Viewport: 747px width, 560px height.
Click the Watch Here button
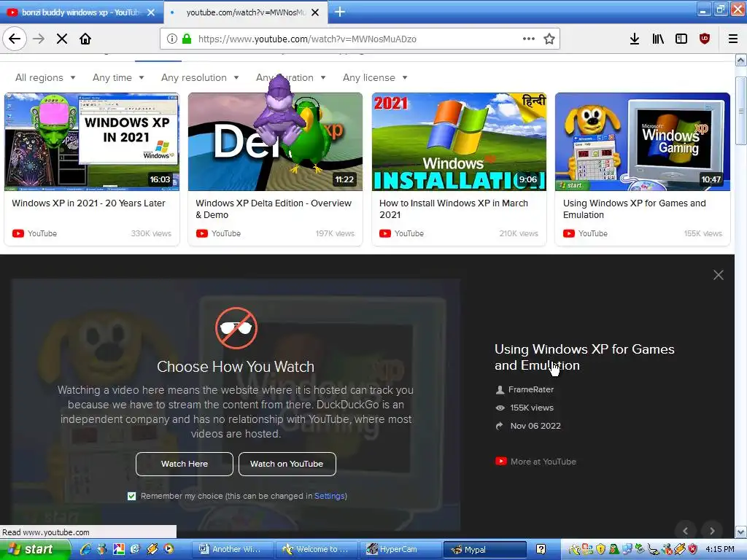pos(185,464)
